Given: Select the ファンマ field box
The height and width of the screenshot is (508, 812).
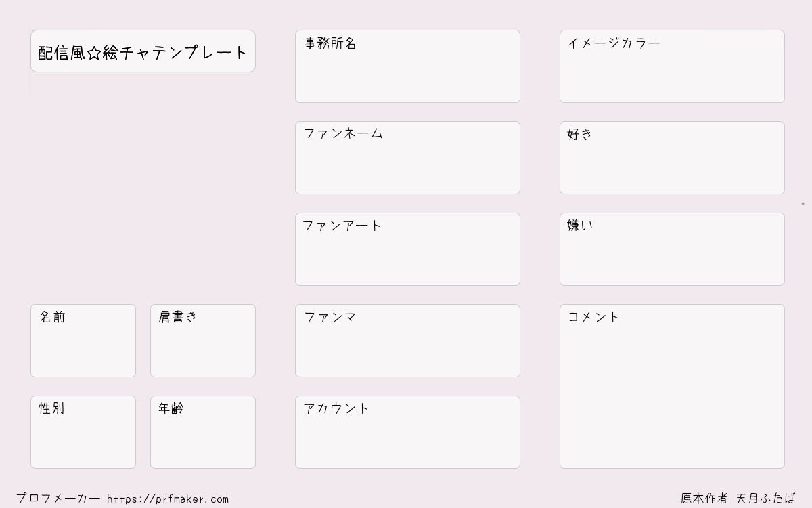Looking at the screenshot, I should 407,341.
